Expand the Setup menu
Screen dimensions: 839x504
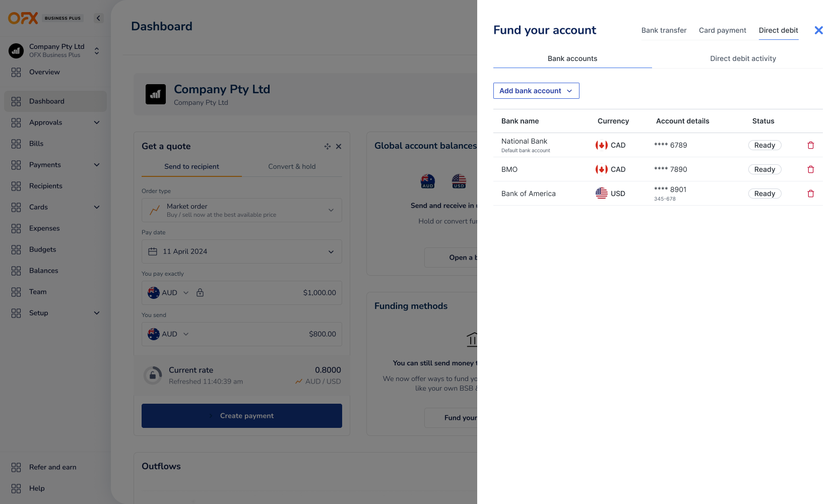point(97,313)
